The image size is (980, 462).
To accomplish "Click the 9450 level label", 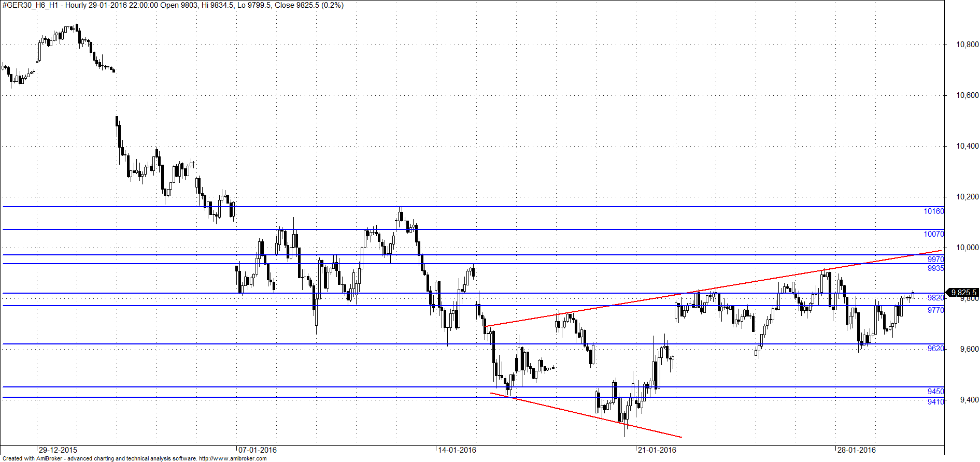I will [x=936, y=392].
